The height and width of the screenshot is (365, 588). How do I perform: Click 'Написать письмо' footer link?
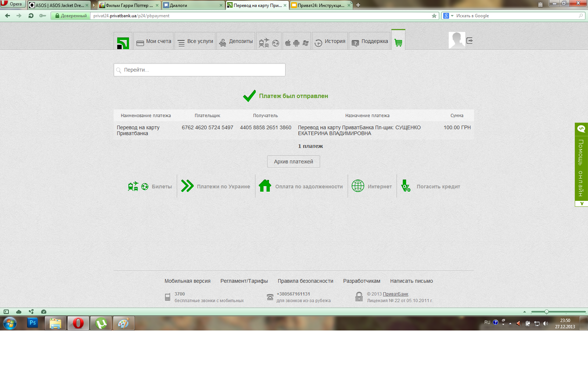pyautogui.click(x=412, y=281)
